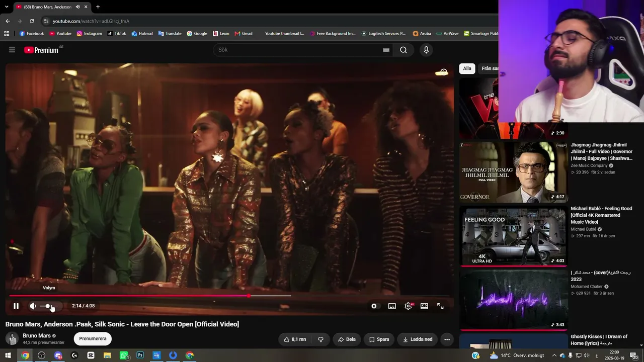Save the video with Spara button
This screenshot has height=362, width=644.
click(x=379, y=339)
